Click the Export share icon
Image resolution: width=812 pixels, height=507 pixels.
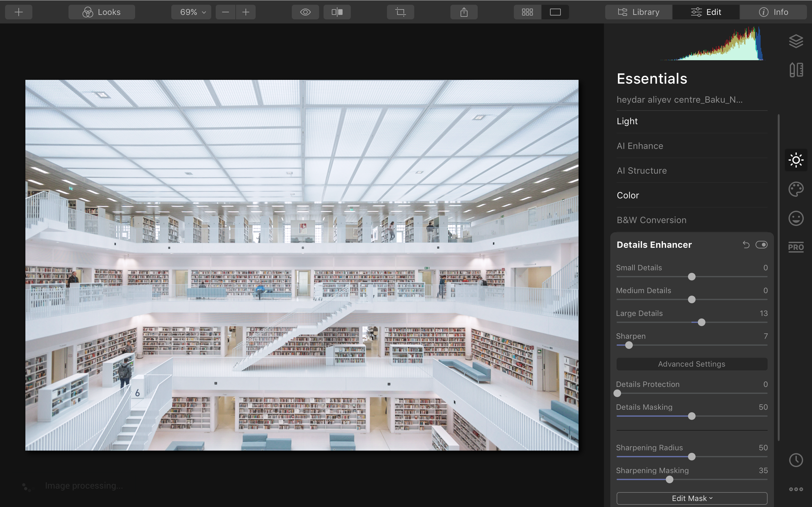tap(464, 12)
